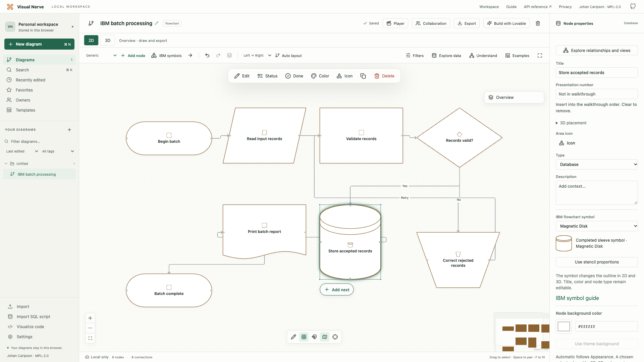
Task: Open the Magnetic Disk symbol dropdown
Action: point(597,226)
